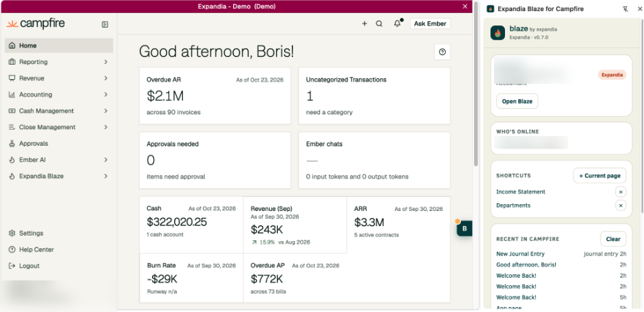The width and height of the screenshot is (644, 312).
Task: Expand the Expandia Blaze chevron
Action: [x=105, y=177]
